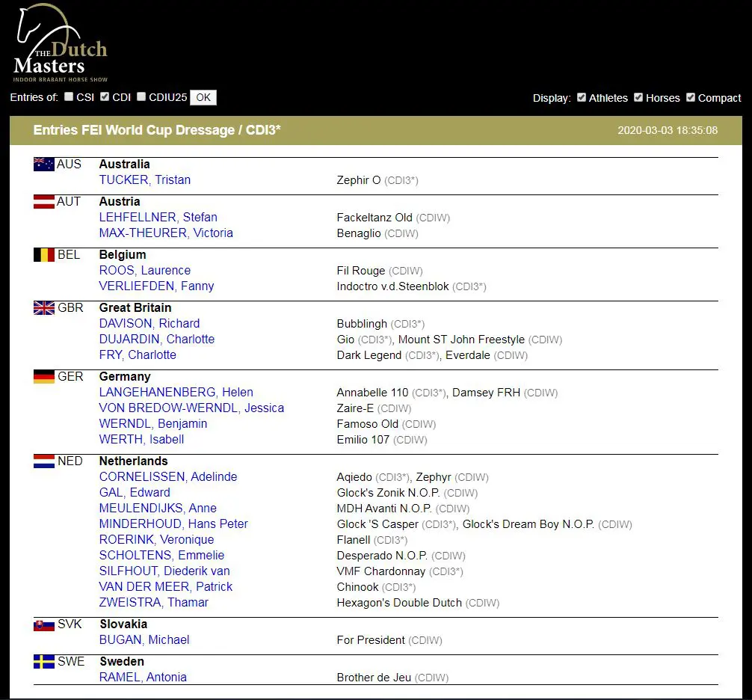The height and width of the screenshot is (700, 752).
Task: Click the Austria flag icon
Action: (x=44, y=202)
